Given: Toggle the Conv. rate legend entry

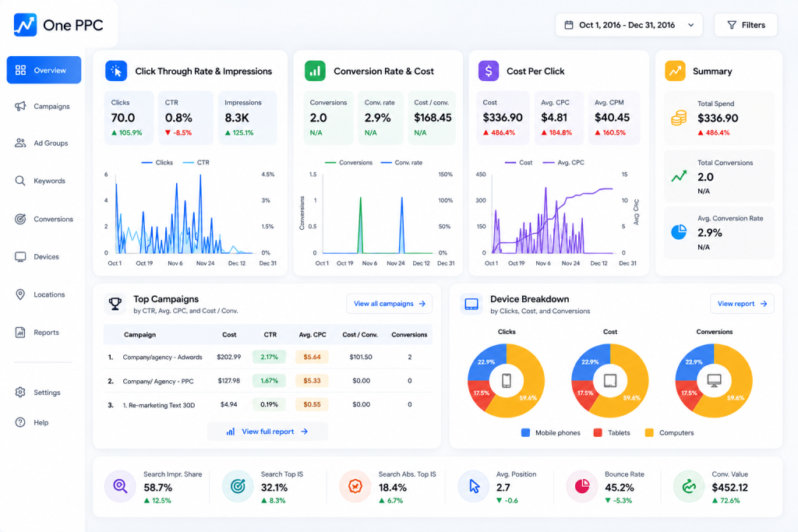Looking at the screenshot, I should [401, 163].
